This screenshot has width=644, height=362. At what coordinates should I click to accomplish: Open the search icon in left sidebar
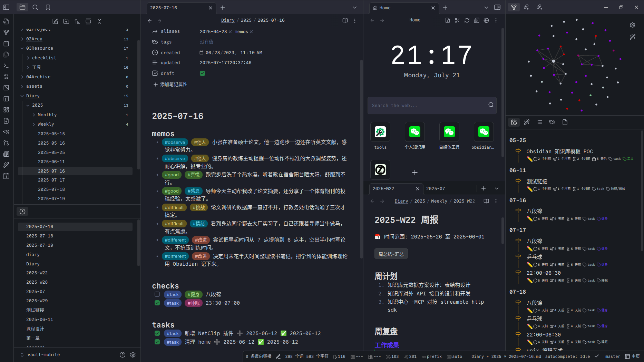(35, 7)
